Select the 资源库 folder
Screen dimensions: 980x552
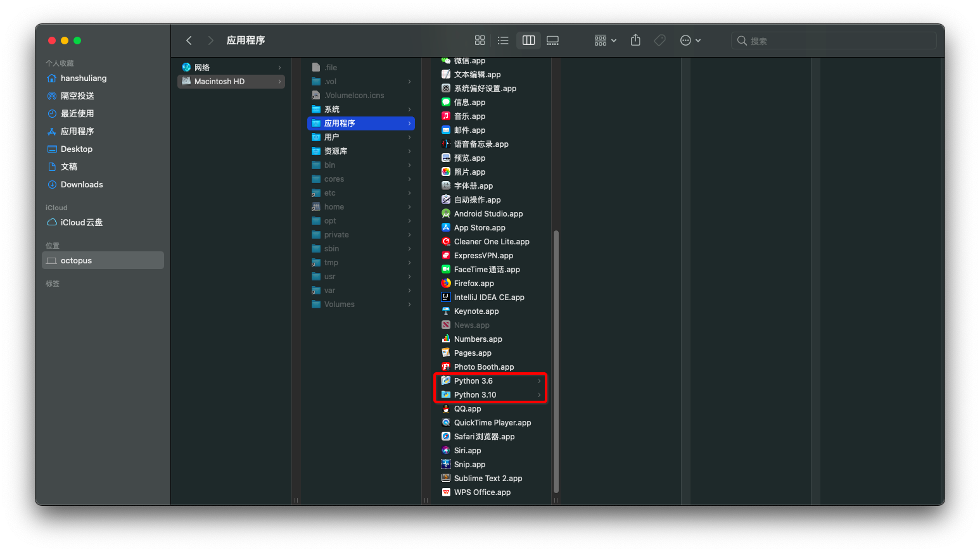[x=361, y=151]
